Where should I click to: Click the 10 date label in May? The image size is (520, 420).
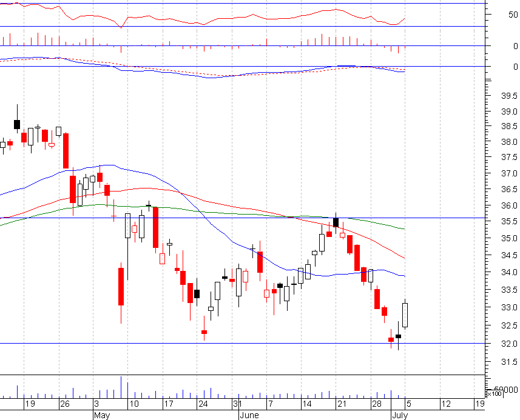134,404
